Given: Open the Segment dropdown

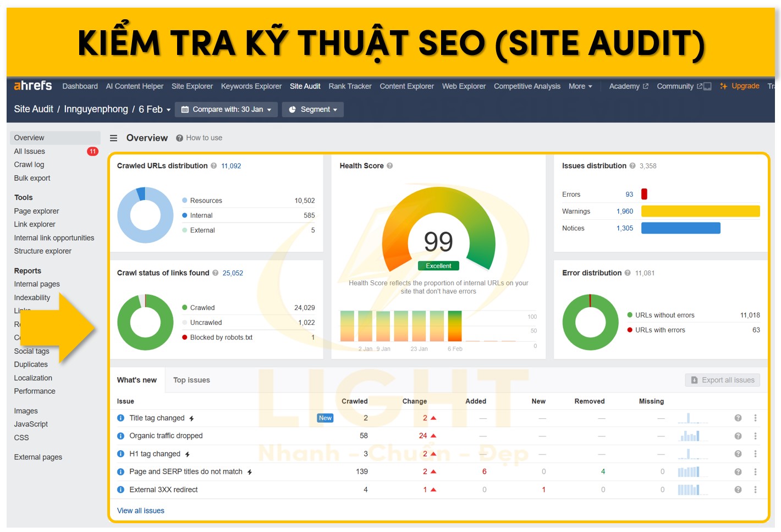Looking at the screenshot, I should (313, 109).
